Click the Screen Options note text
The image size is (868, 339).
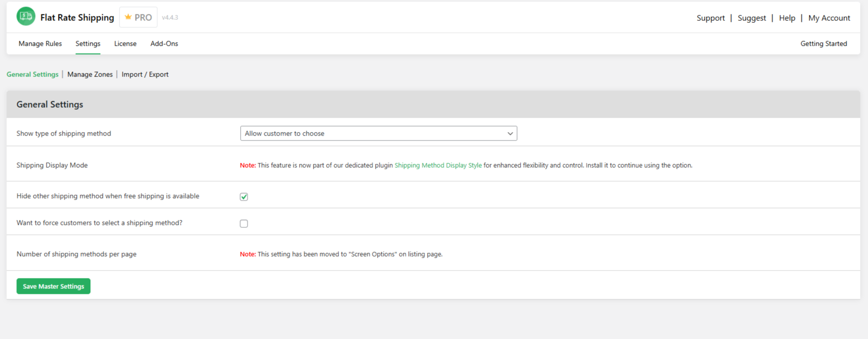pyautogui.click(x=341, y=254)
